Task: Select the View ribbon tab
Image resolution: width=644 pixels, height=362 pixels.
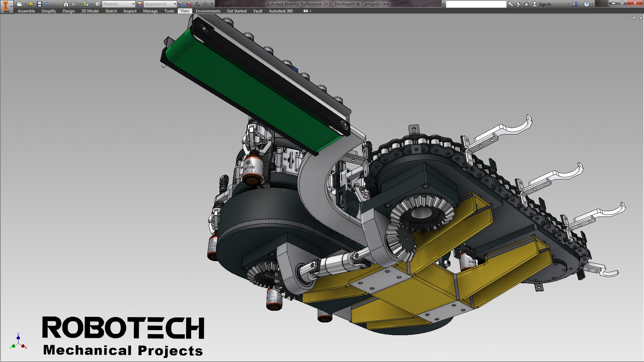Action: click(x=185, y=11)
